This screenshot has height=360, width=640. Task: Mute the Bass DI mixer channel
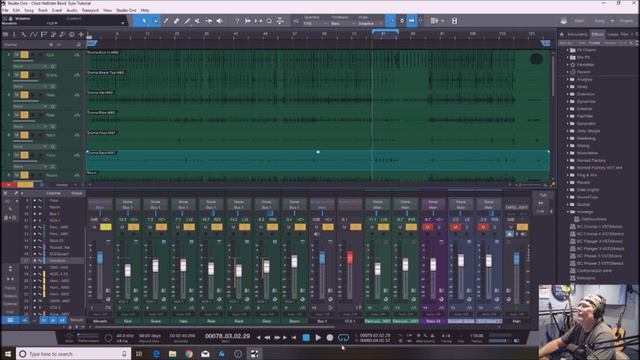[x=427, y=227]
